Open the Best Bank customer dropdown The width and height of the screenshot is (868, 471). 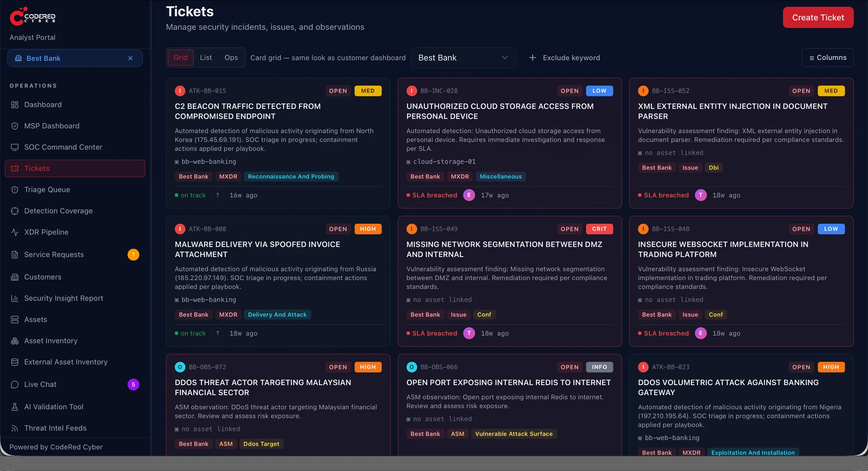[463, 58]
